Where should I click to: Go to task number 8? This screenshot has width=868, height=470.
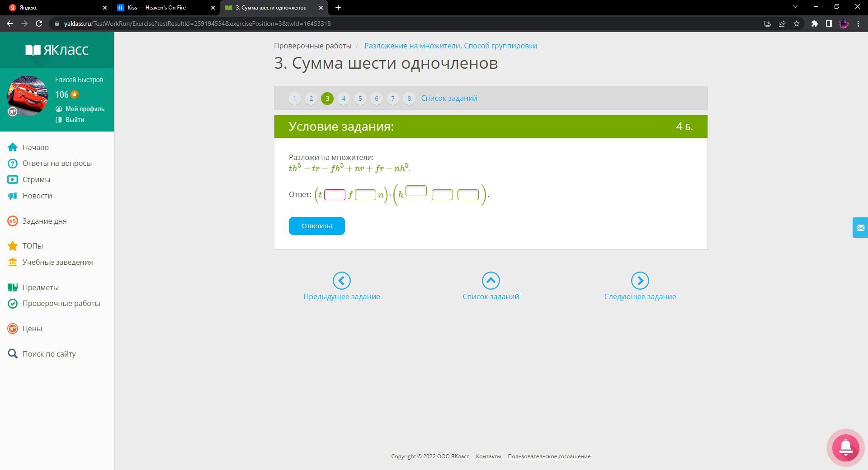[409, 99]
